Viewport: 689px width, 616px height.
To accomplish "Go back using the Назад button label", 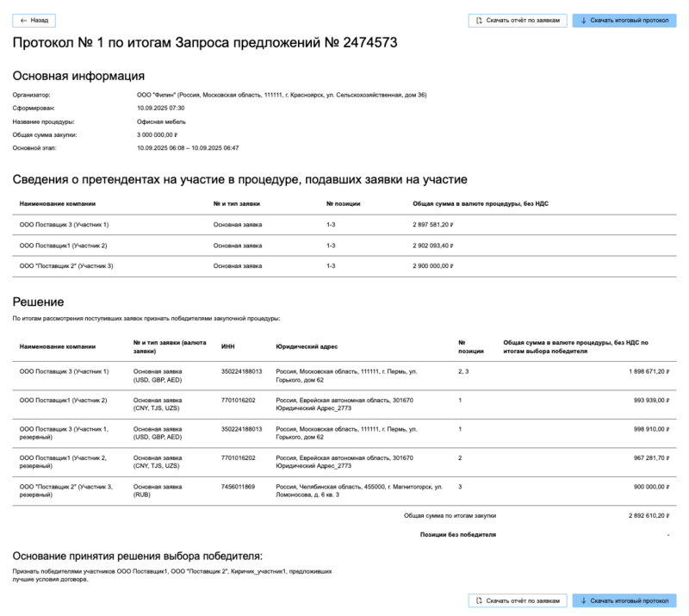I will point(40,20).
